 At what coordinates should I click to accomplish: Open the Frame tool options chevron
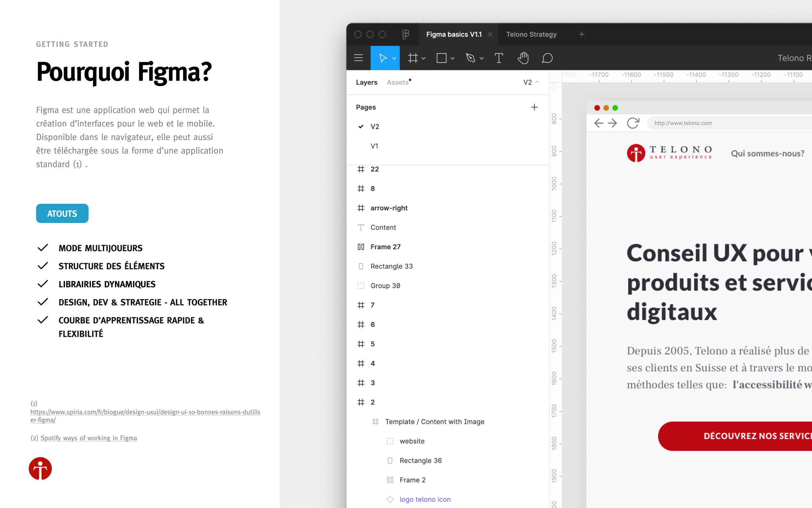tap(423, 59)
